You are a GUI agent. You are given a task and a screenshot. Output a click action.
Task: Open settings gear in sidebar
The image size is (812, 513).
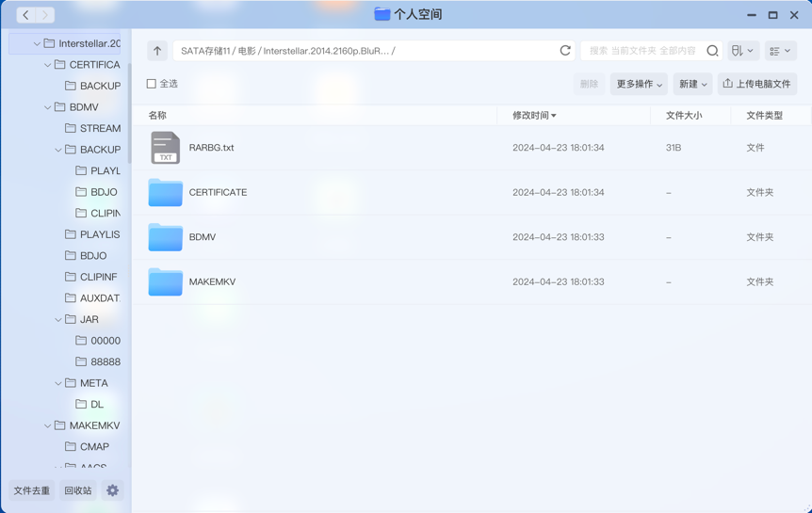click(112, 490)
